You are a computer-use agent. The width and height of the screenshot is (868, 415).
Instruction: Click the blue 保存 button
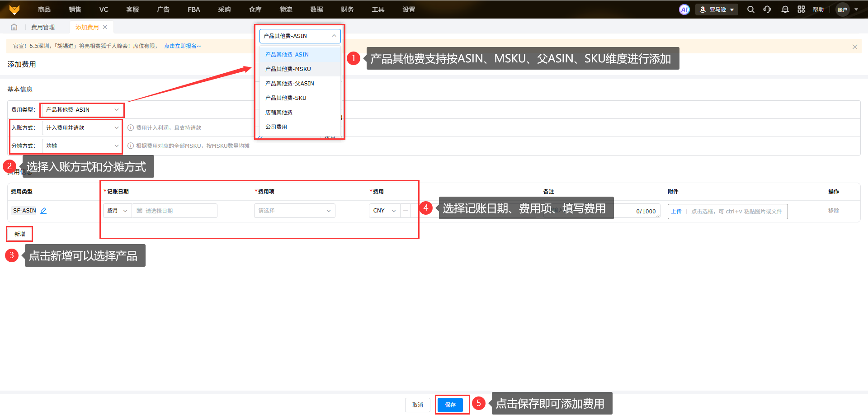pos(450,405)
